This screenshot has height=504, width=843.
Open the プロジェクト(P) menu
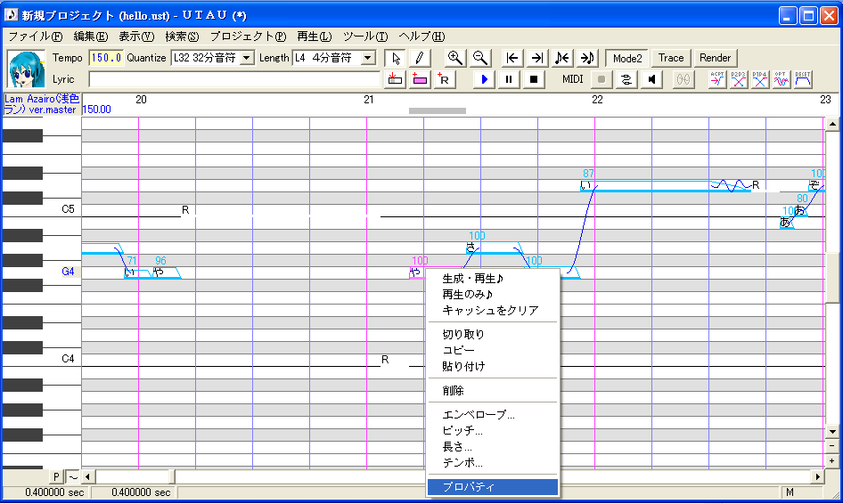coord(248,37)
